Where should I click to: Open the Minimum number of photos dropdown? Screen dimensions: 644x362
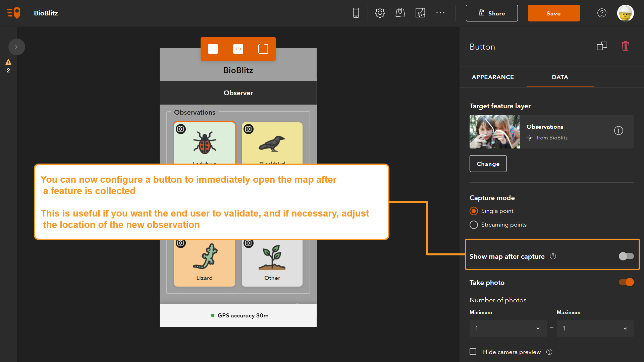(x=507, y=328)
